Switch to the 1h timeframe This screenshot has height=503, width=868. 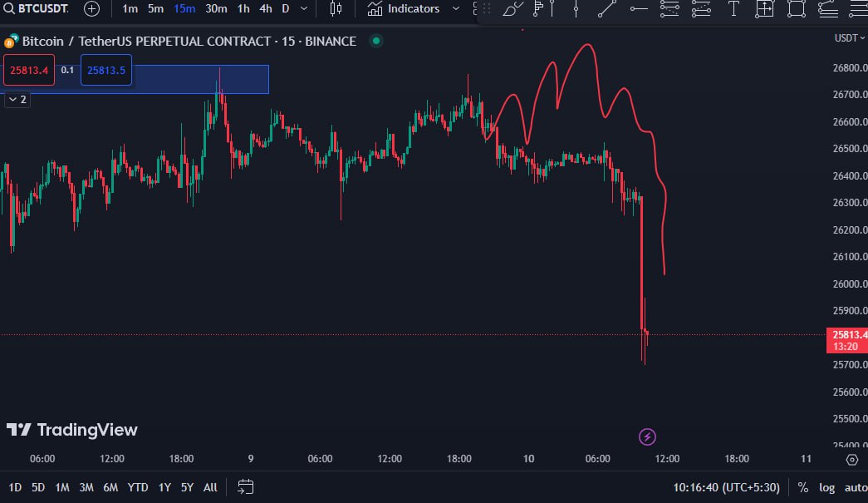click(x=243, y=8)
